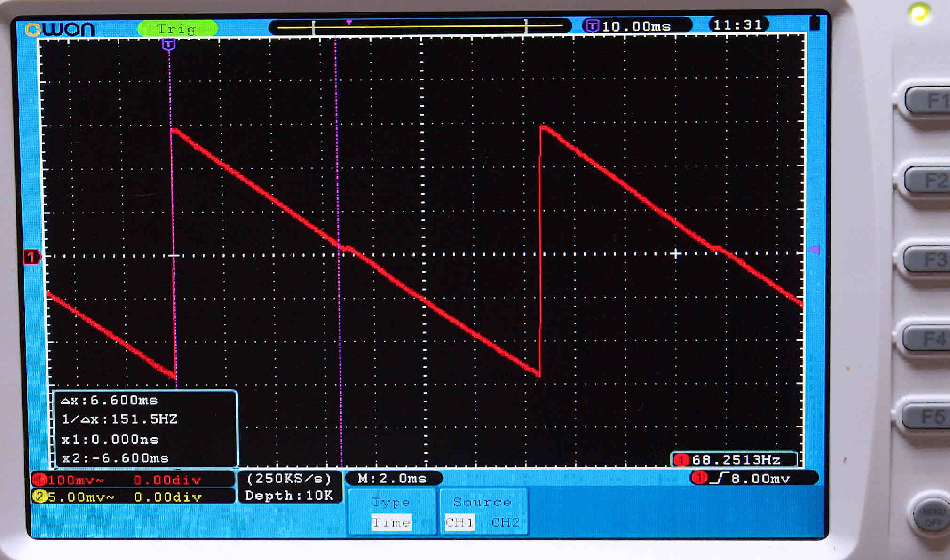Click the CH1 100mv scale readout
Image resolution: width=950 pixels, height=560 pixels.
coord(75,480)
